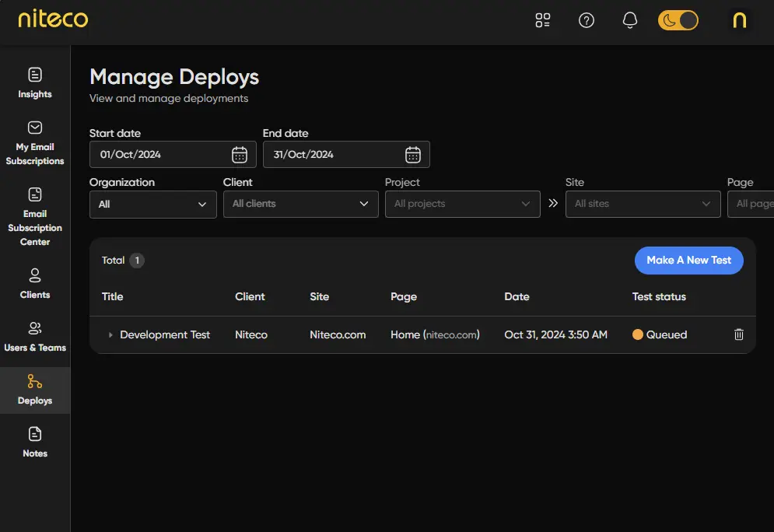
Task: Open Users & Teams in sidebar
Action: pyautogui.click(x=35, y=337)
